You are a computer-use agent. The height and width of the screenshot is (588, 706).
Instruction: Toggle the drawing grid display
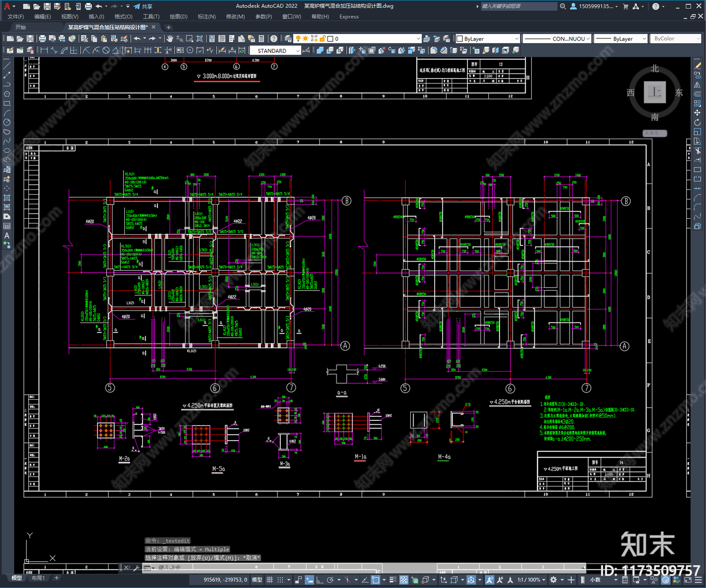270,580
